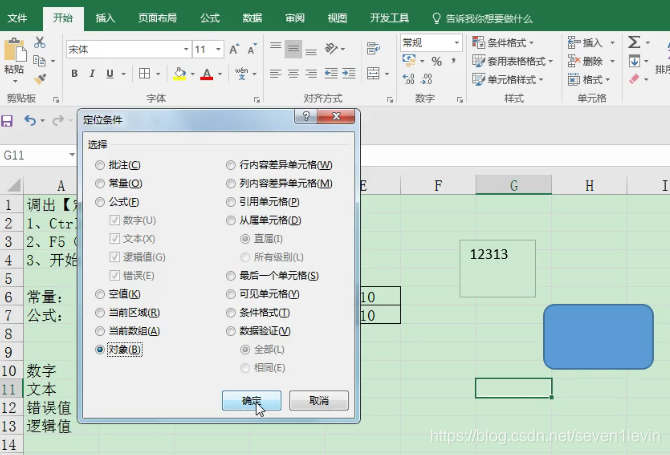This screenshot has height=455, width=670.
Task: Click the dialog help question mark button
Action: (306, 116)
